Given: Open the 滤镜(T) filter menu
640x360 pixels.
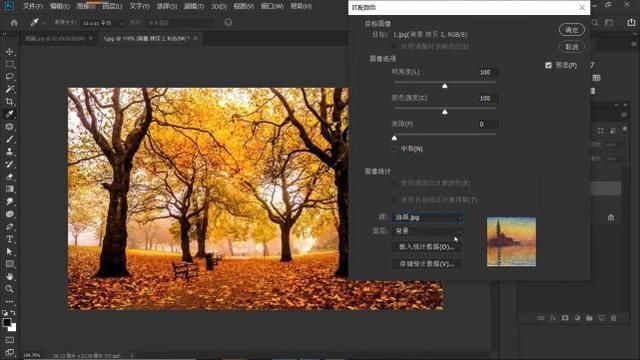Looking at the screenshot, I should [193, 6].
